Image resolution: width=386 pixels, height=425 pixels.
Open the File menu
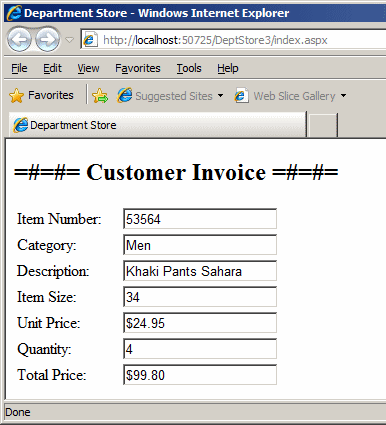click(19, 68)
